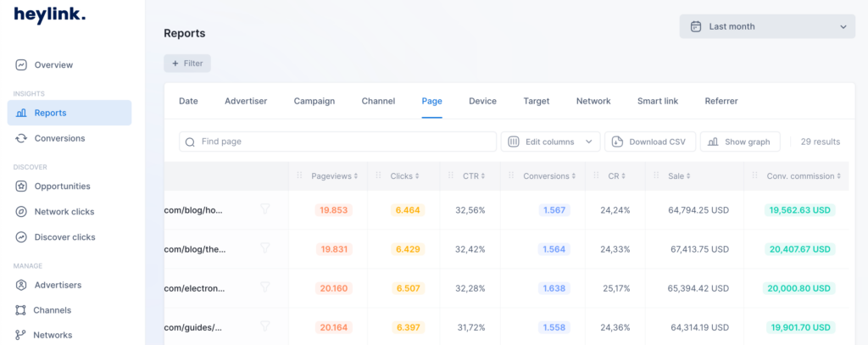Focus the Find page search field
Image resolution: width=868 pixels, height=345 pixels.
pyautogui.click(x=337, y=142)
